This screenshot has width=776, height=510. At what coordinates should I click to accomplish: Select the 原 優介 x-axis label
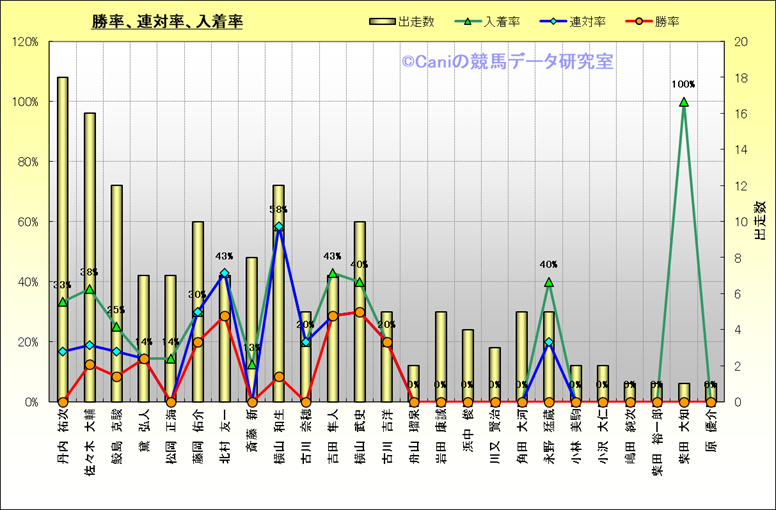(711, 432)
